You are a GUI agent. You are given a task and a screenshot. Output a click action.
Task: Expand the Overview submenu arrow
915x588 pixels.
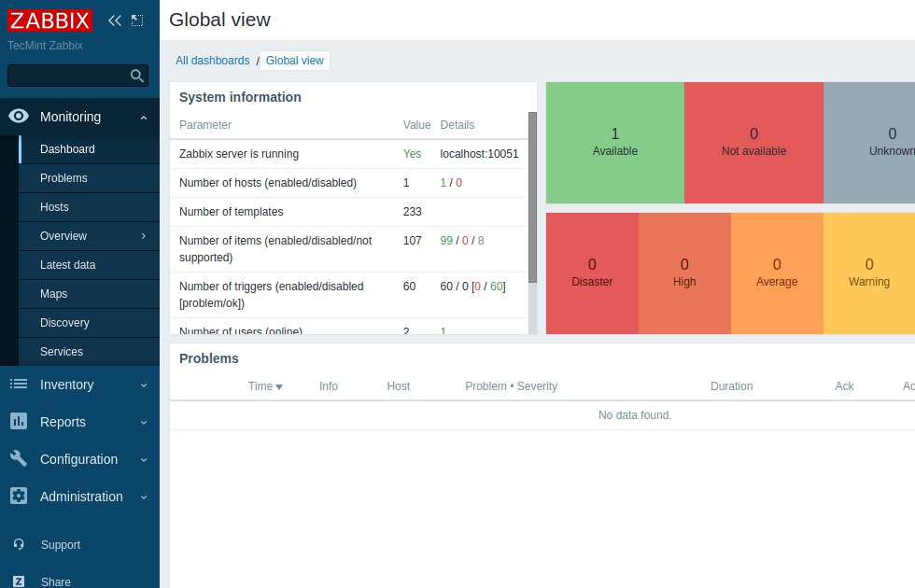click(143, 236)
